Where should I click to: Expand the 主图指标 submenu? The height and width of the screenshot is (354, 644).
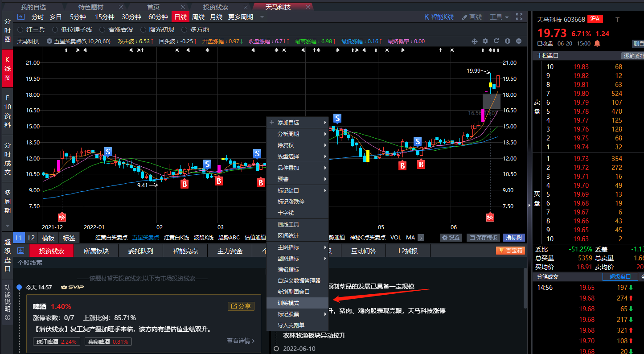click(x=297, y=247)
